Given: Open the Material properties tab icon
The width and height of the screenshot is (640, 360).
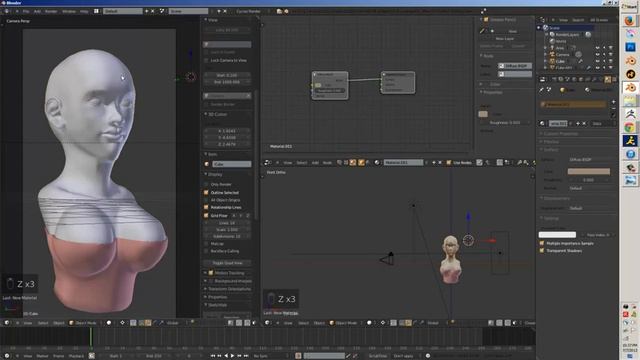Looking at the screenshot, I should tap(608, 79).
